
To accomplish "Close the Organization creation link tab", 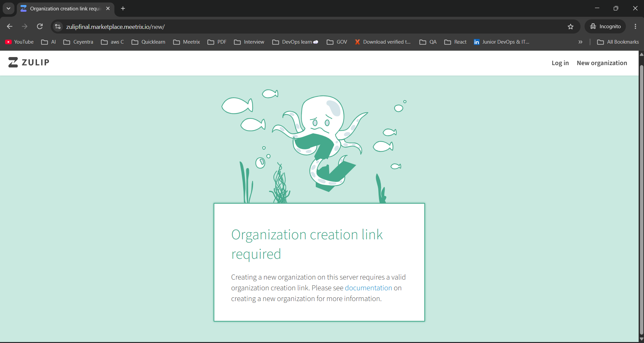I will tap(108, 9).
